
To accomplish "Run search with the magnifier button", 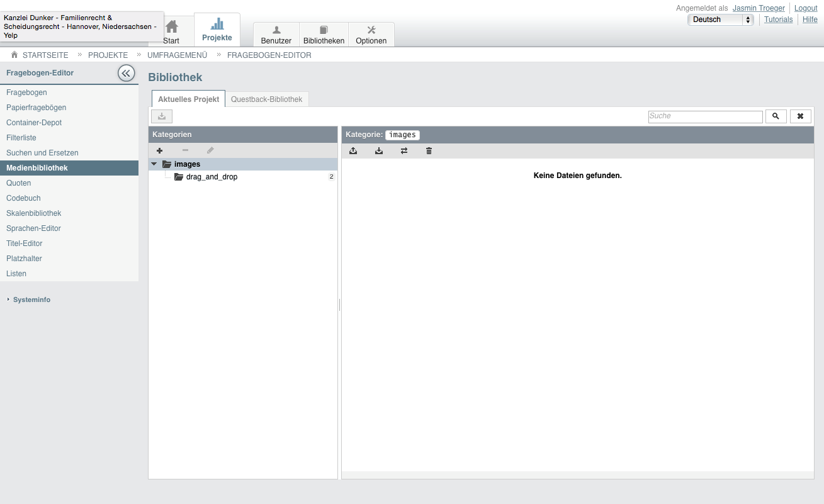I will click(x=776, y=116).
